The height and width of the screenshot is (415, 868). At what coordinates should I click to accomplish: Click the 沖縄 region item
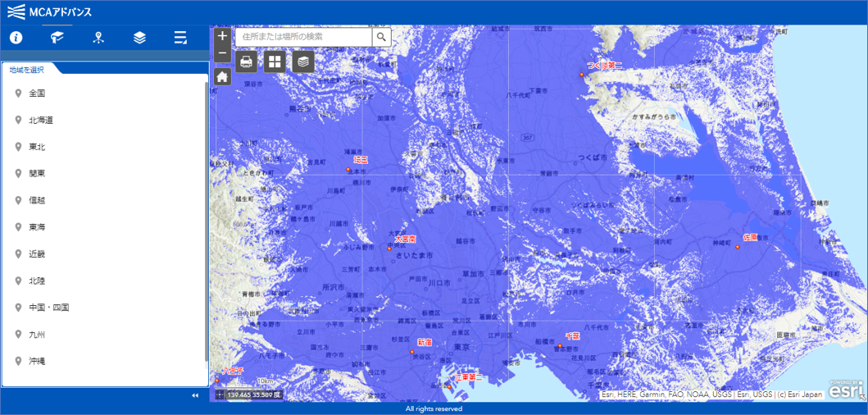pyautogui.click(x=37, y=361)
